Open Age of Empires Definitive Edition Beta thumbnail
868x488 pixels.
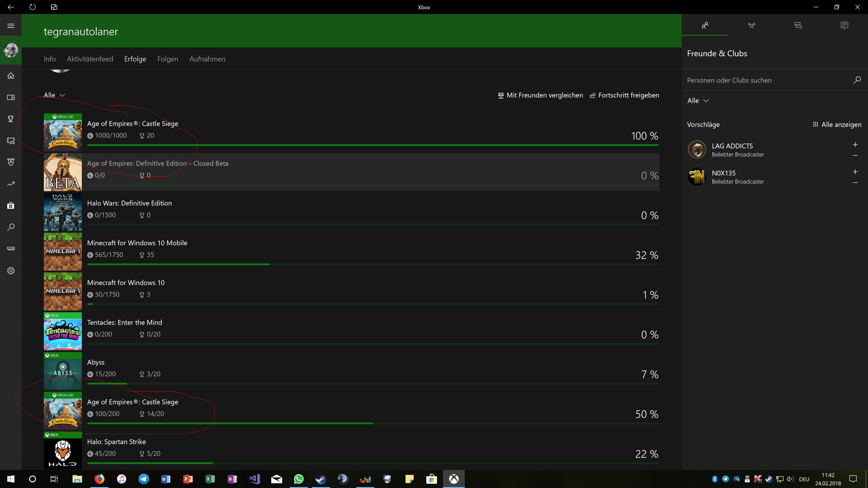coord(63,172)
